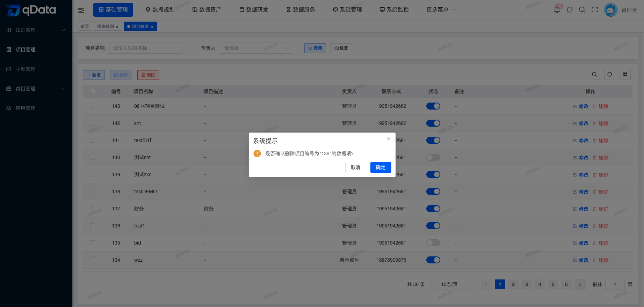Open the notifications bell icon
Image resolution: width=644 pixels, height=307 pixels.
point(557,10)
